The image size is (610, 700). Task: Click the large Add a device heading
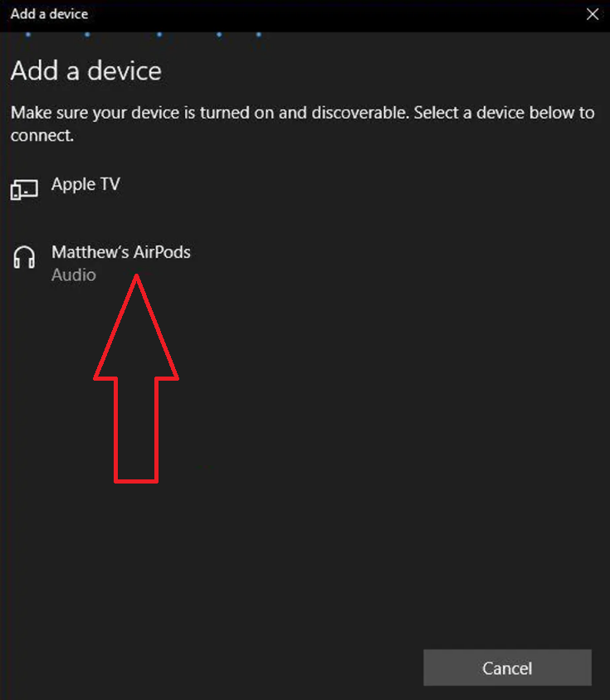coord(86,71)
